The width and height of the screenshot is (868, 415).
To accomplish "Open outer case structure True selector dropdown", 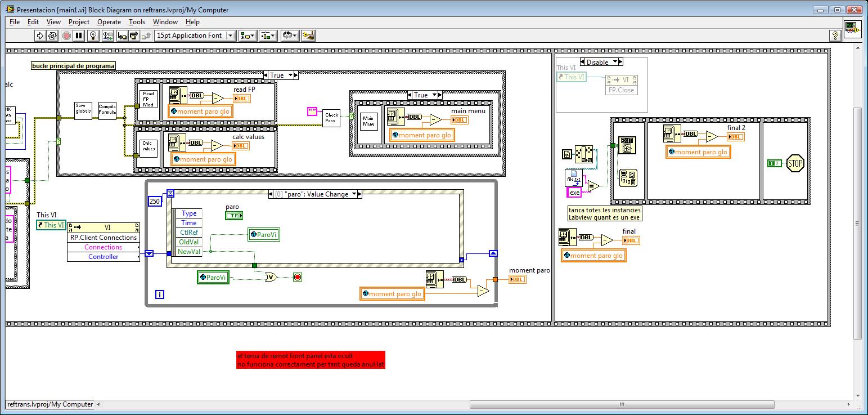I will pos(290,75).
